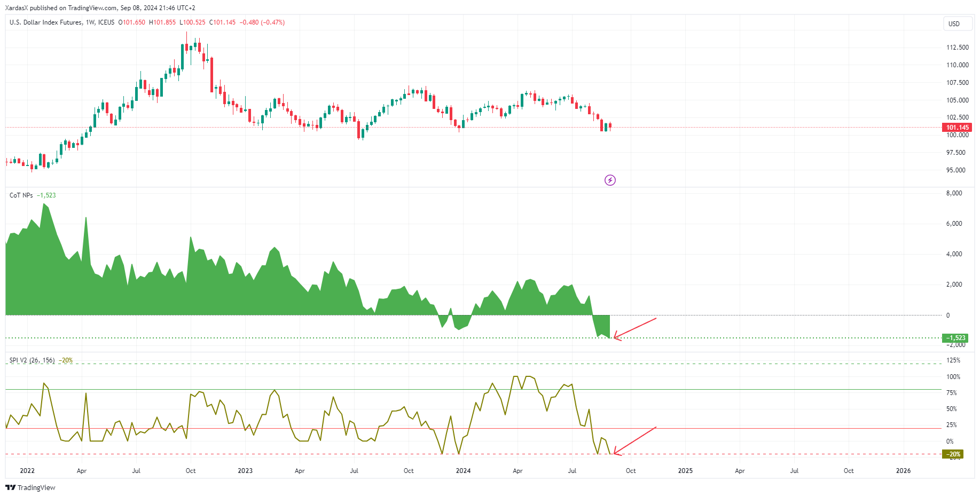The image size is (980, 497).
Task: Click the olive -20% value tag
Action: [953, 454]
